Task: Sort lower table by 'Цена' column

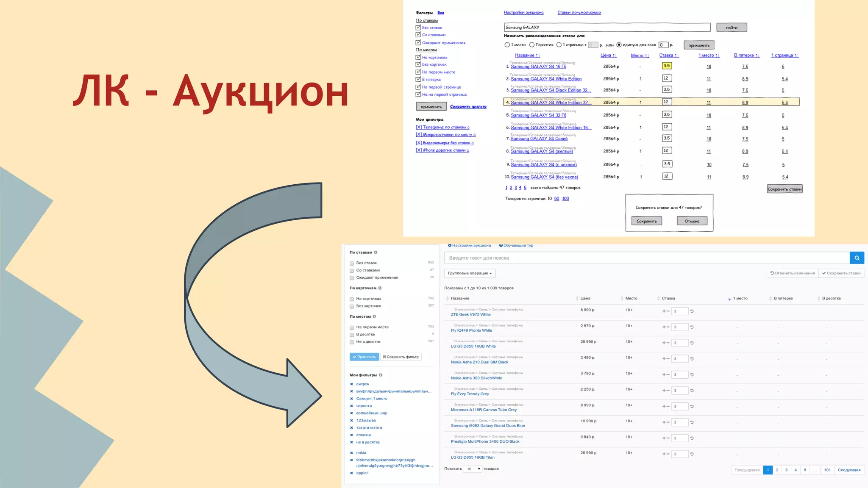Action: [585, 299]
